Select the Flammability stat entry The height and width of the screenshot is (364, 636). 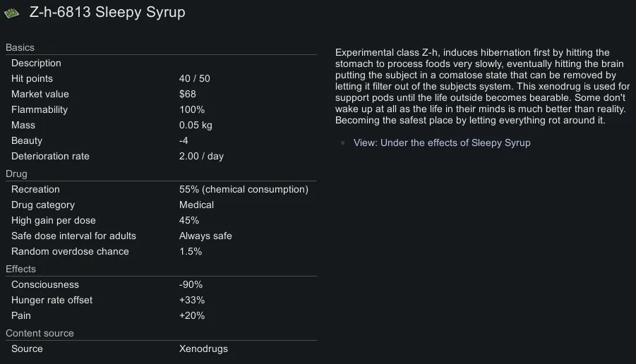click(x=161, y=110)
